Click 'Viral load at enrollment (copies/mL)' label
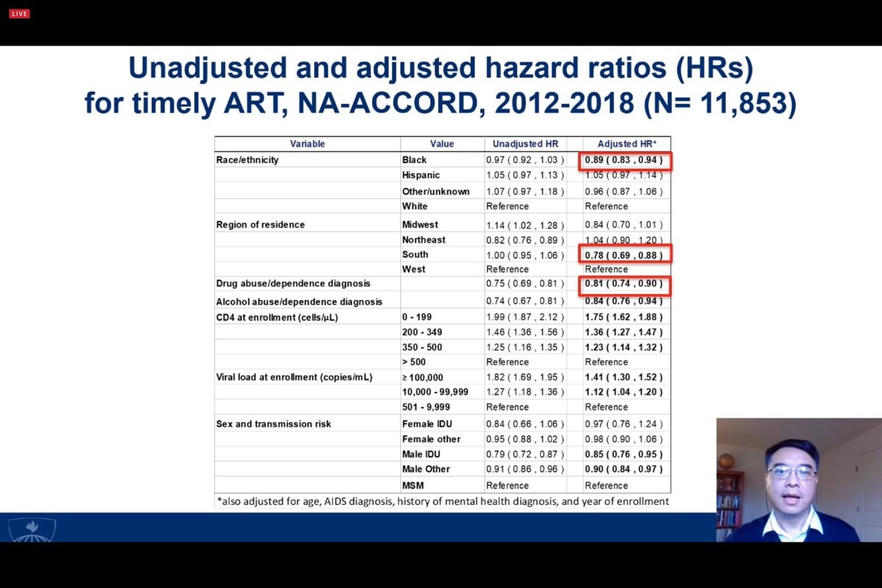The image size is (882, 588). click(x=294, y=377)
